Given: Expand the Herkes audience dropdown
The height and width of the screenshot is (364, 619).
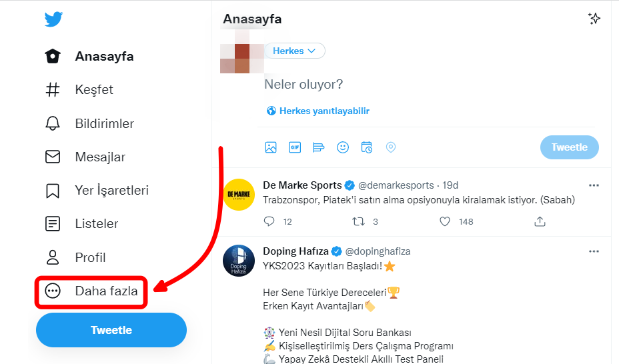Looking at the screenshot, I should coord(295,51).
